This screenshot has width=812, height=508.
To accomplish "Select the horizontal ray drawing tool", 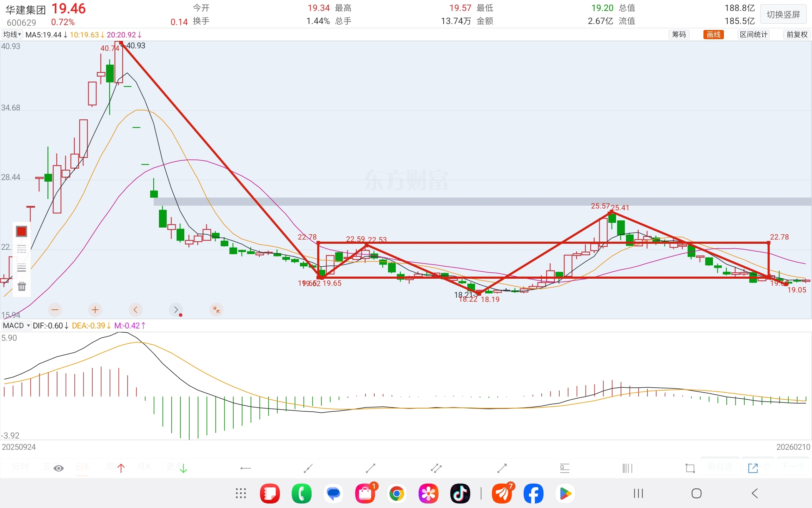I will tap(245, 468).
